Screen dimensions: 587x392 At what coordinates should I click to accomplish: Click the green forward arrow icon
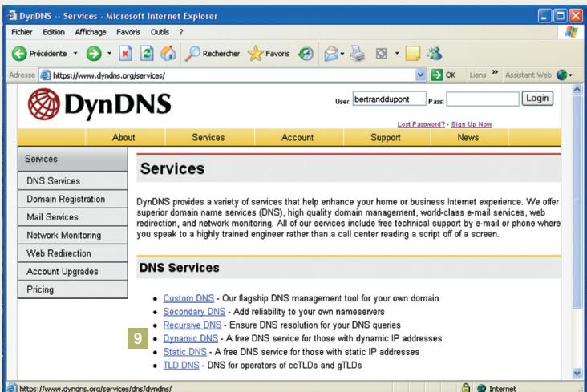click(94, 54)
